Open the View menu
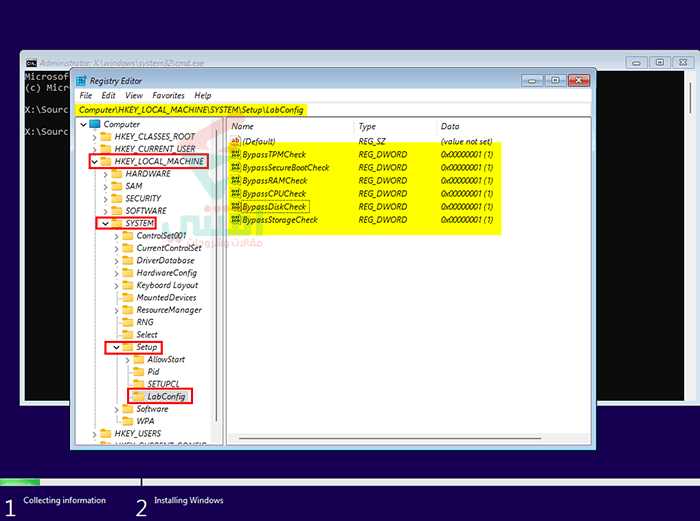This screenshot has height=521, width=700. click(133, 96)
